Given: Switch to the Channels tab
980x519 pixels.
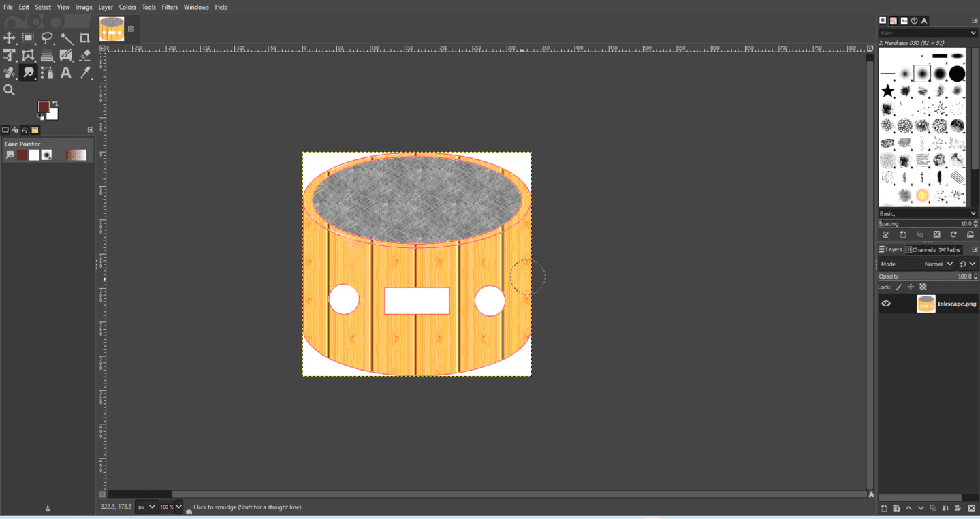Looking at the screenshot, I should point(921,249).
